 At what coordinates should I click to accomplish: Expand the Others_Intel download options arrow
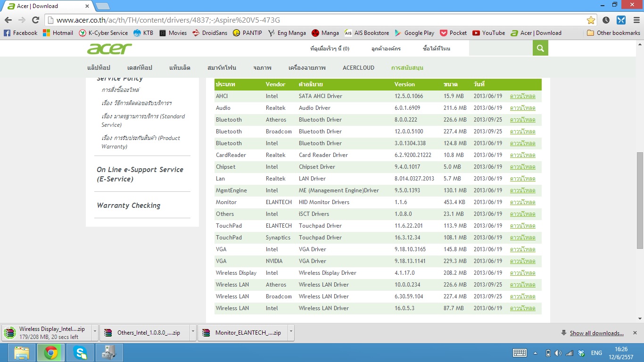pos(193,332)
